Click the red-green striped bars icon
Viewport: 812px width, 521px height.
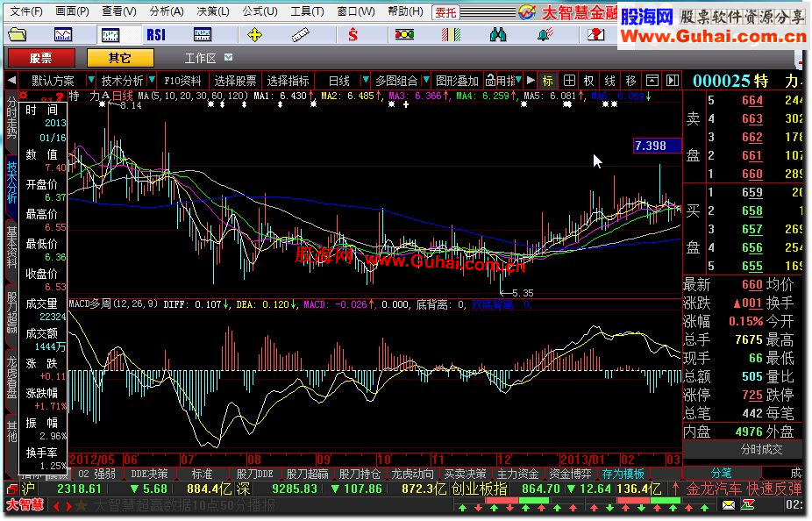[x=451, y=35]
